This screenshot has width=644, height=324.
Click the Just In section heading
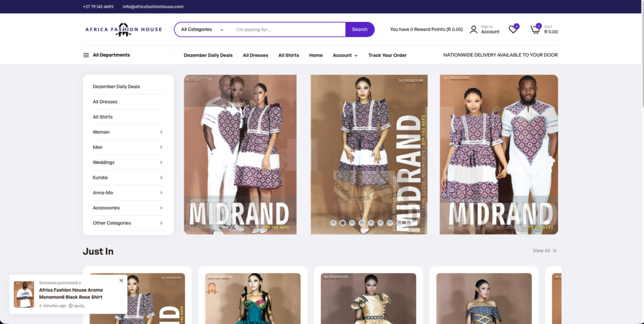coord(98,251)
